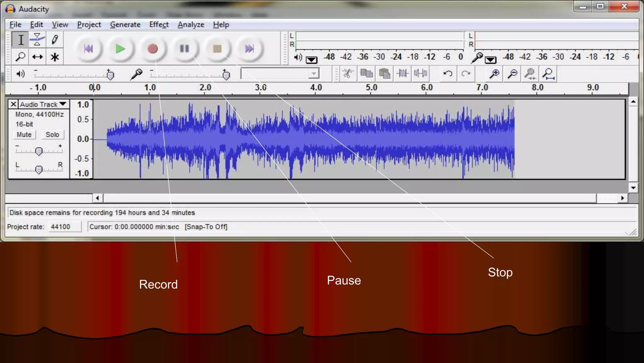Adjust the track pan L-R slider
Viewport: 644px width, 363px height.
pos(39,169)
